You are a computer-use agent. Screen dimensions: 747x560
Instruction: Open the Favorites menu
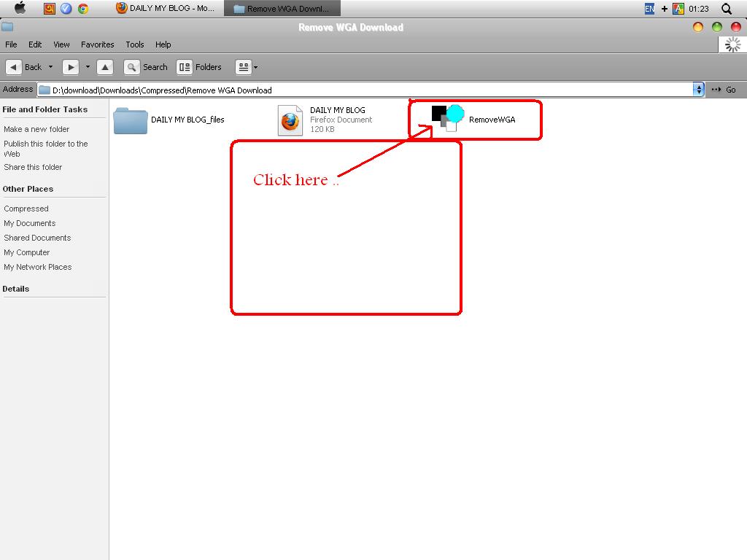[97, 44]
